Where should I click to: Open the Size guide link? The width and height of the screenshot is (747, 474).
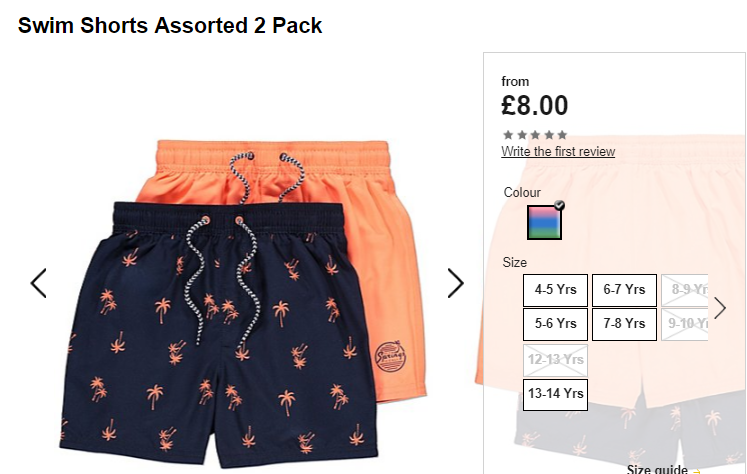point(657,469)
